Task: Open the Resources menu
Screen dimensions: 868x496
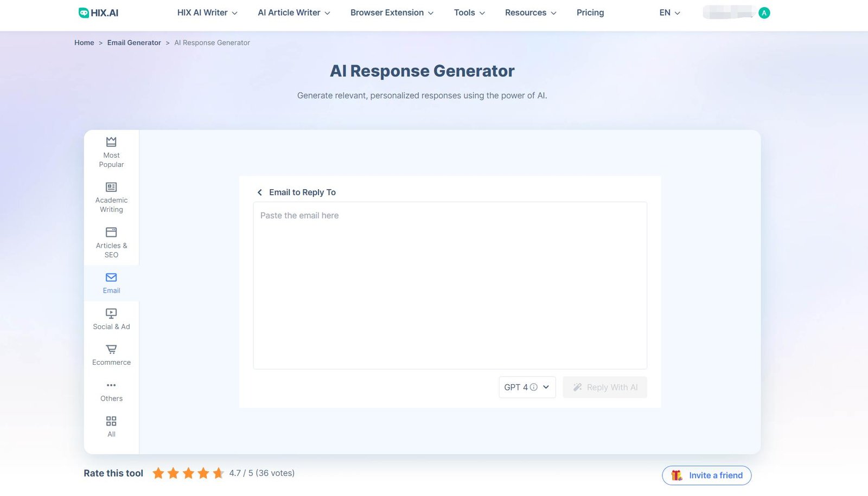Action: 529,12
